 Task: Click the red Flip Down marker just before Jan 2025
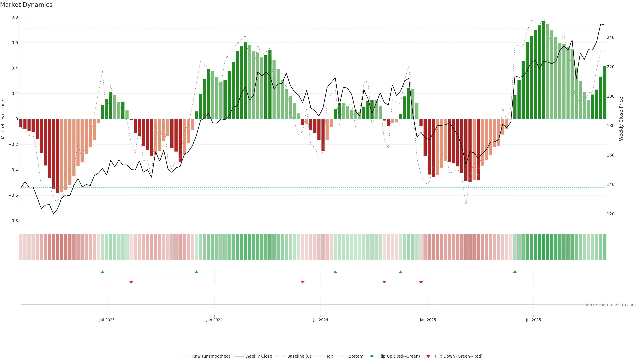pos(421,282)
